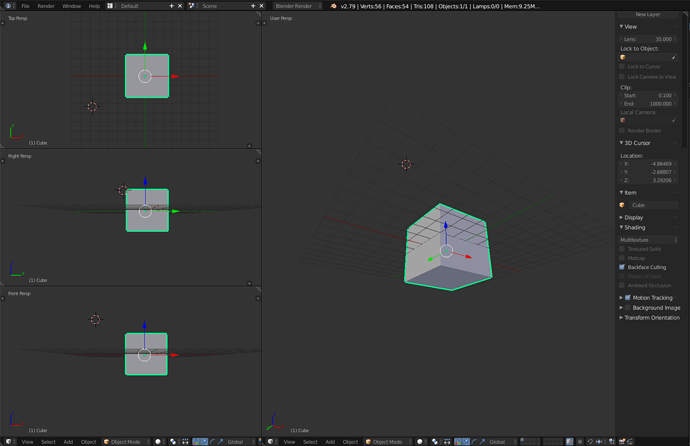Delete the Scene with X icon

(x=261, y=6)
